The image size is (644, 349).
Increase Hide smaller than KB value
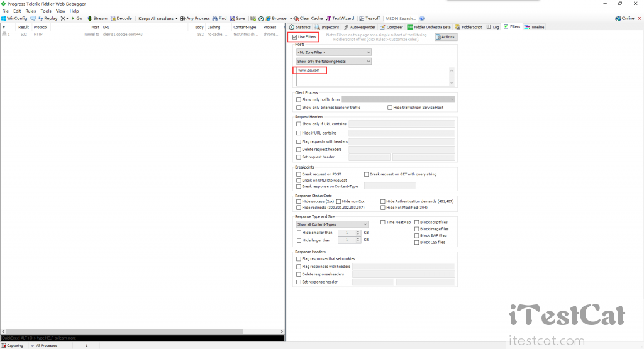(358, 231)
